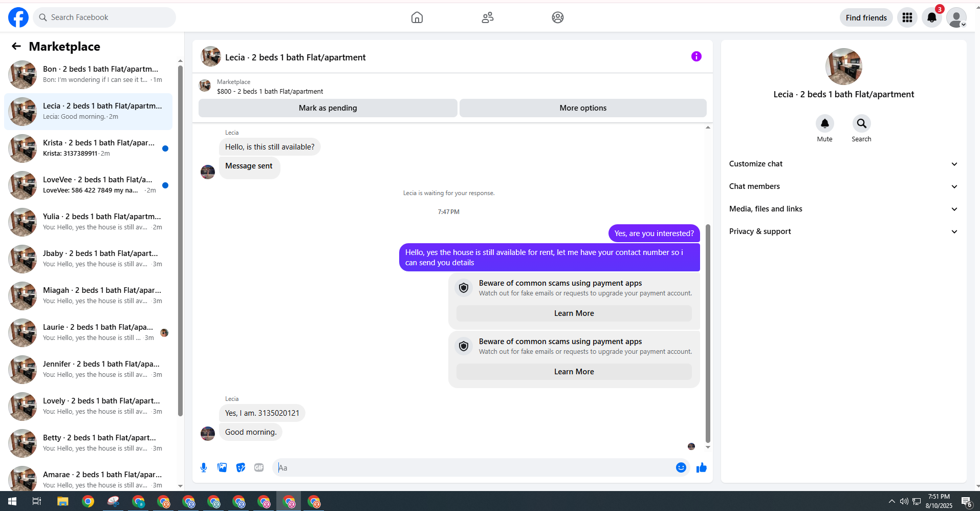Viewport: 980px width, 511px height.
Task: Open the Groups icon in top navigation
Action: pos(558,17)
